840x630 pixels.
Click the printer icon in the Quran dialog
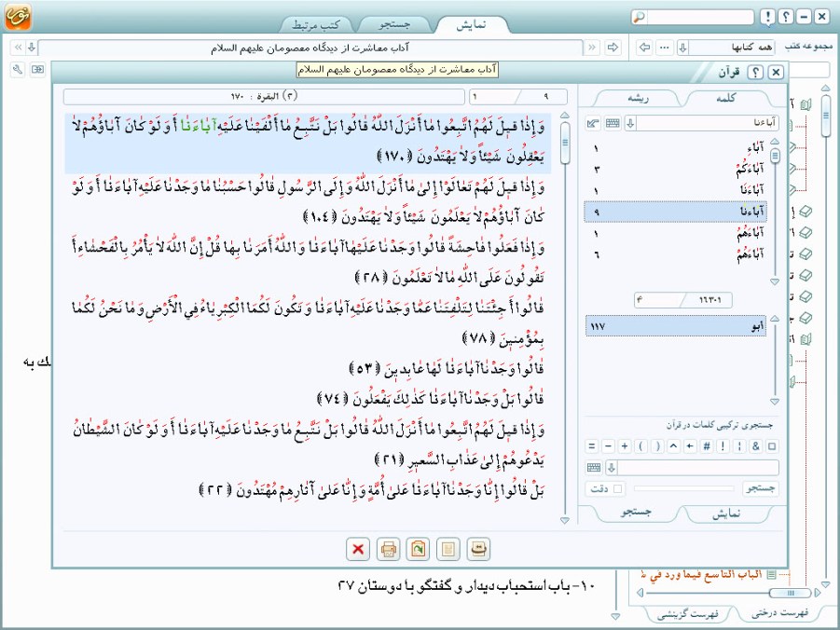[x=389, y=549]
